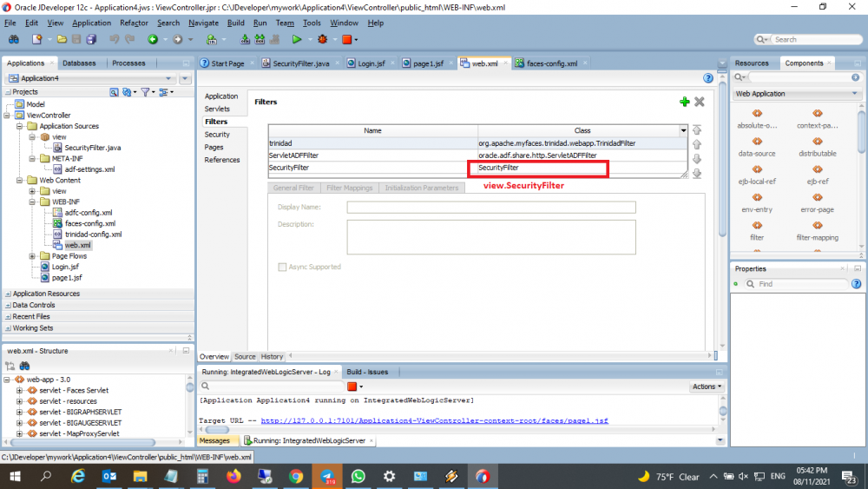Expand servlet - Faces Servlet node

tap(19, 391)
